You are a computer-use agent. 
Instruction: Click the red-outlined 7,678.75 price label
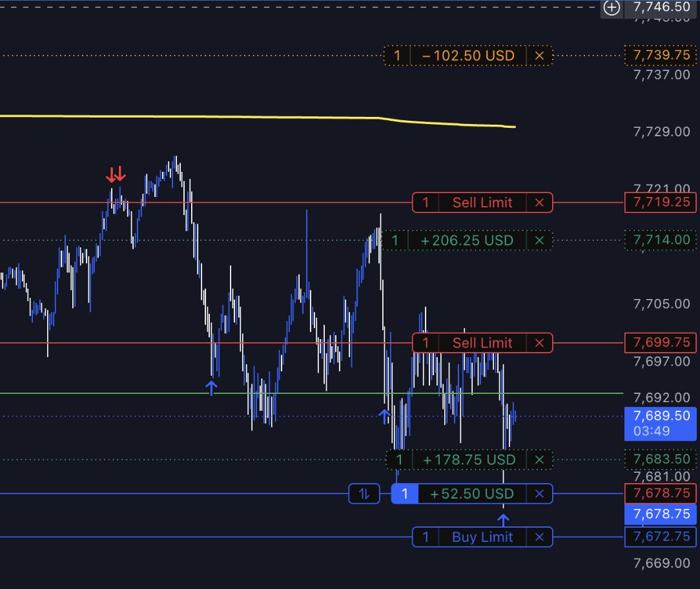coord(661,493)
